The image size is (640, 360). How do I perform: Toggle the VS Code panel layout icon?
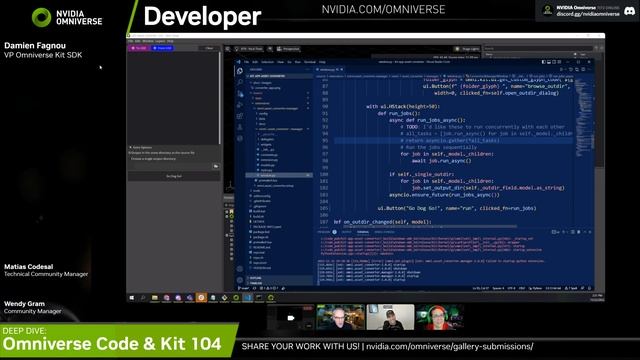[x=549, y=62]
